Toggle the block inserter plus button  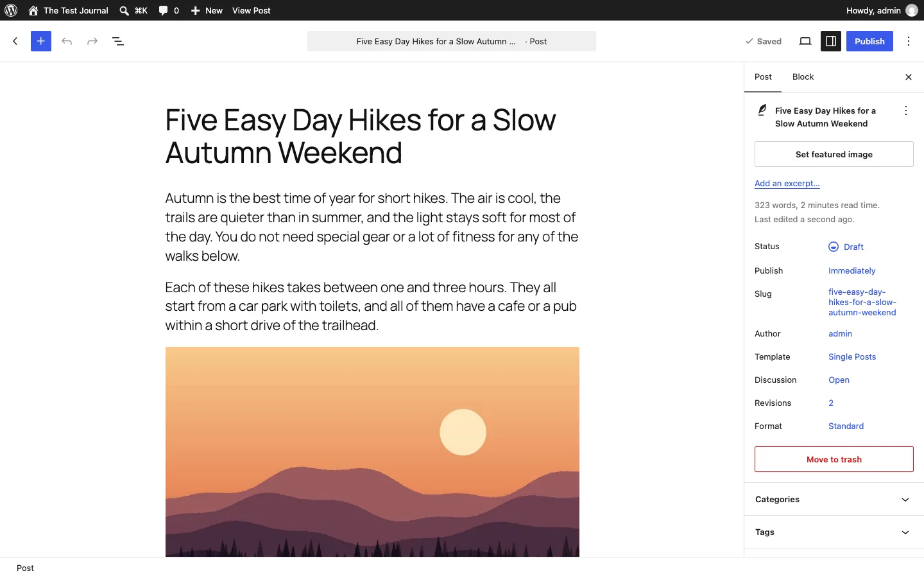pos(41,41)
